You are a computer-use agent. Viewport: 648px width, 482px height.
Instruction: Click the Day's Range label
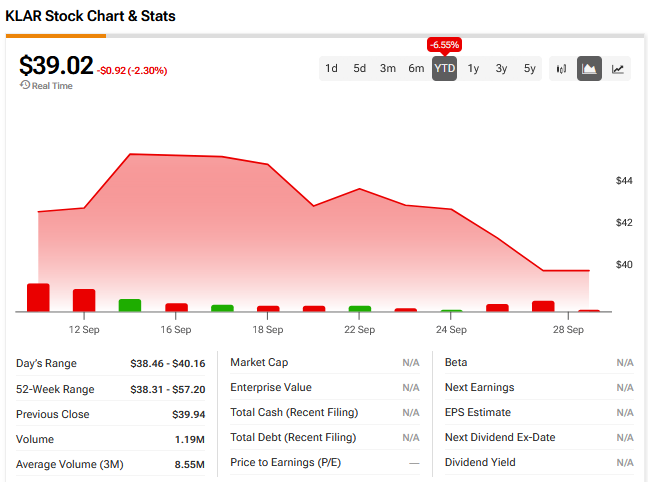(x=46, y=364)
